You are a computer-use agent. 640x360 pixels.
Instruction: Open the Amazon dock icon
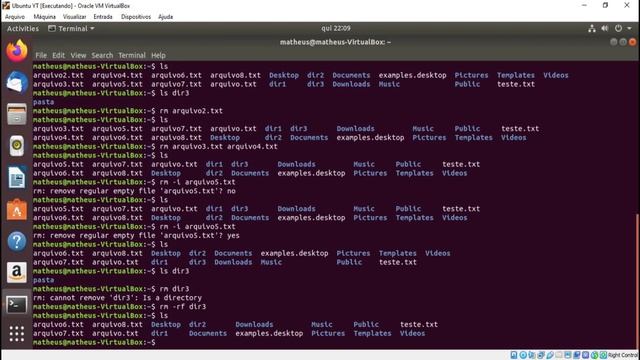click(17, 272)
